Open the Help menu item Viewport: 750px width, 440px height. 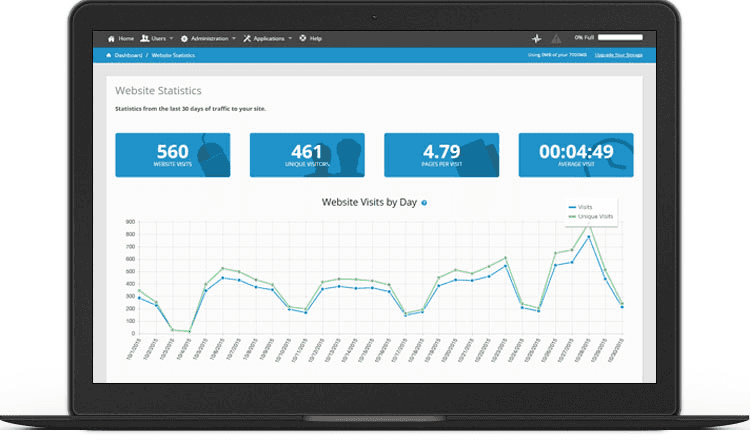[315, 38]
